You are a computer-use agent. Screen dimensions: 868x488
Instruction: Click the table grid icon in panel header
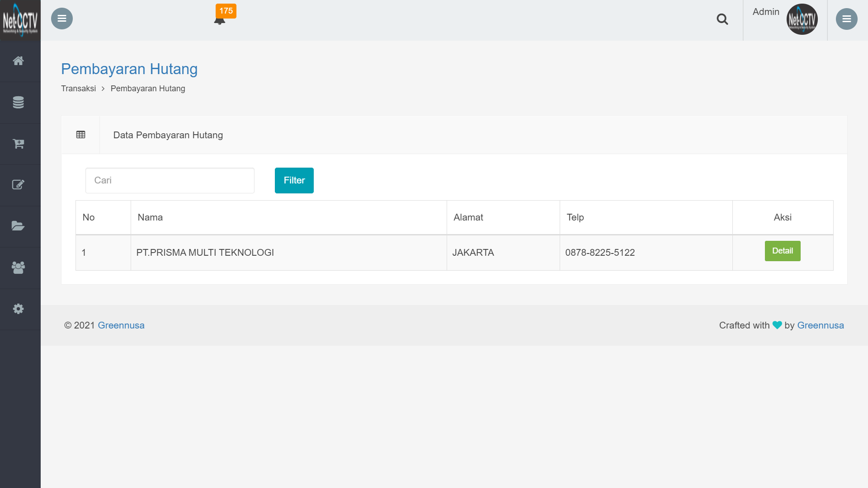81,135
